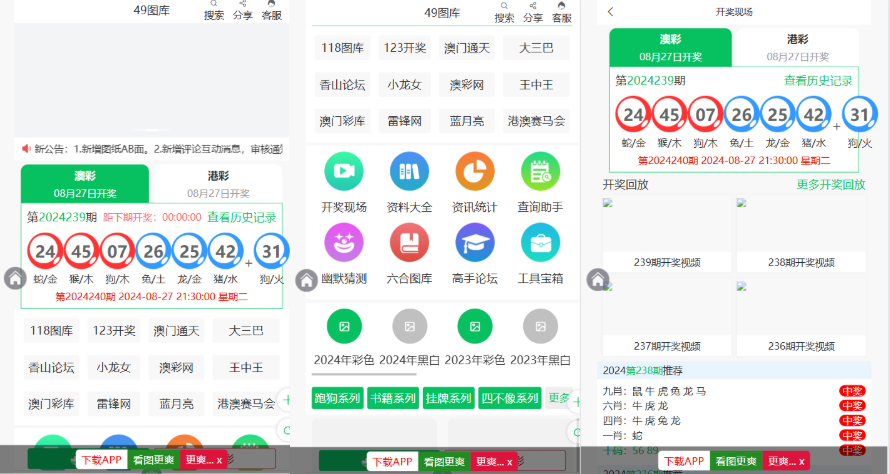Select the 2023年彩色 gallery icon
Screen dimensions: 890x474
coord(475,326)
